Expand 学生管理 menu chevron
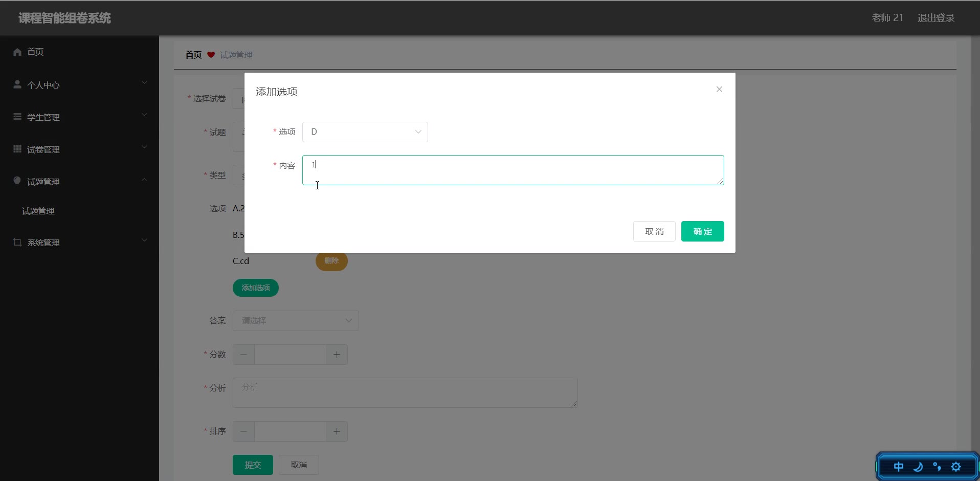This screenshot has height=481, width=980. coord(144,115)
